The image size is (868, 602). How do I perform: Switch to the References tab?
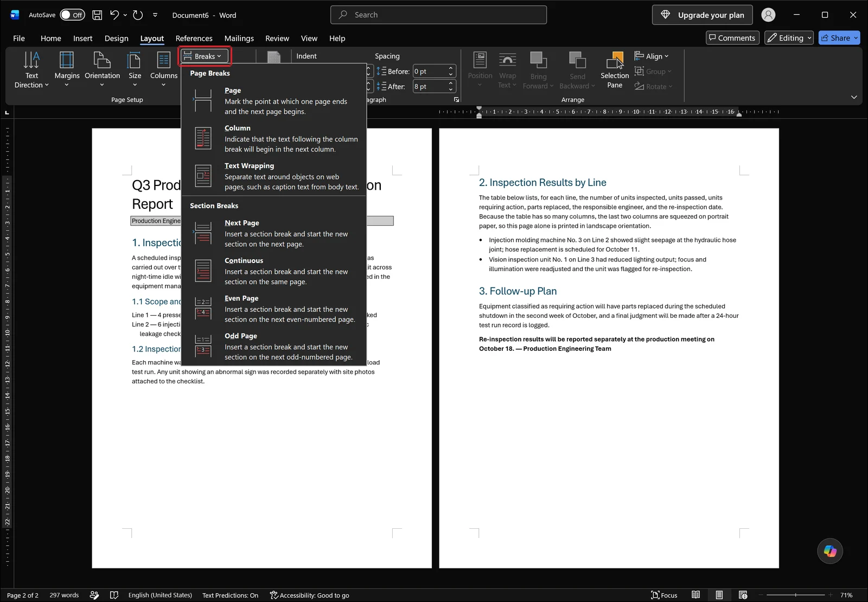(x=194, y=39)
